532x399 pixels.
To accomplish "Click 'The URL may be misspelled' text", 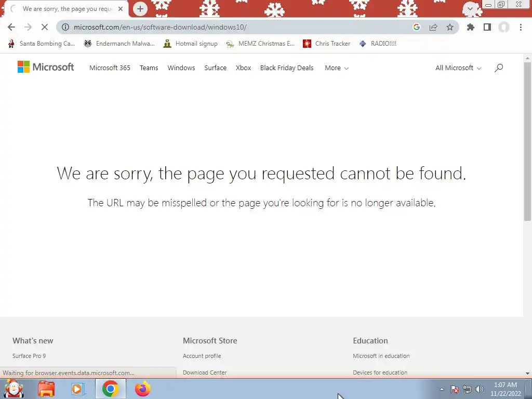I will (262, 203).
